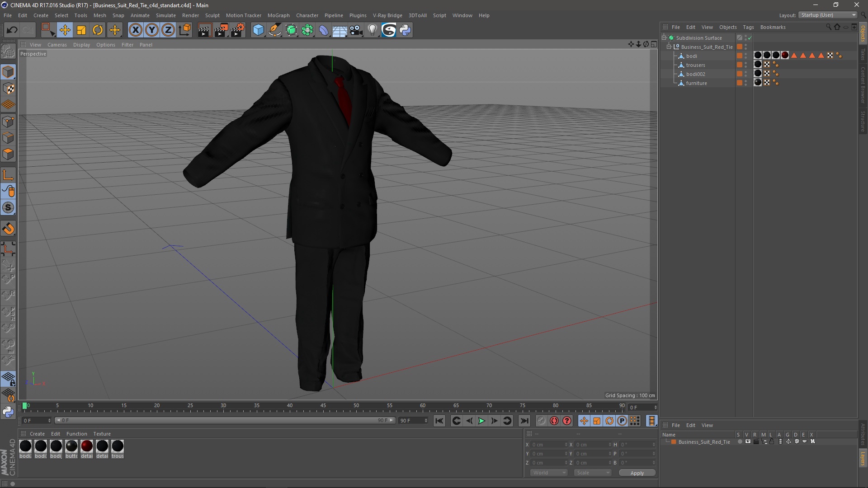Viewport: 868px width, 488px height.
Task: Select the trousers object
Action: click(695, 65)
